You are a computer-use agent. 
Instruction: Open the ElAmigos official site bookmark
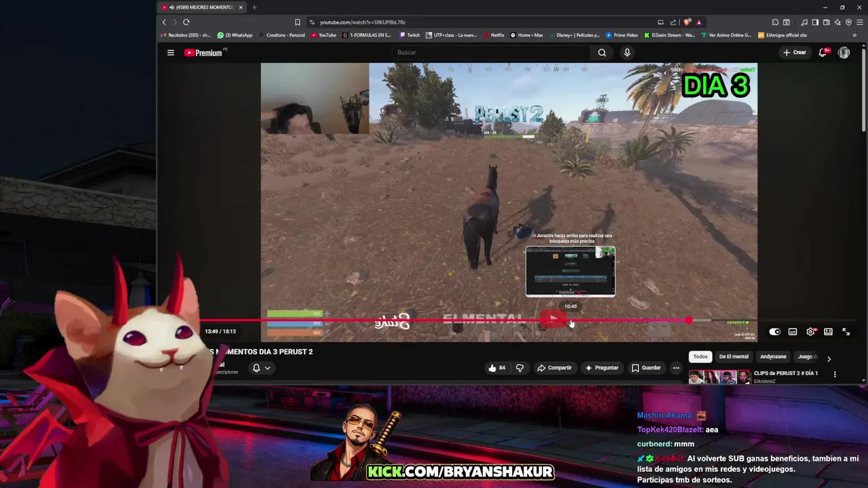(x=782, y=35)
